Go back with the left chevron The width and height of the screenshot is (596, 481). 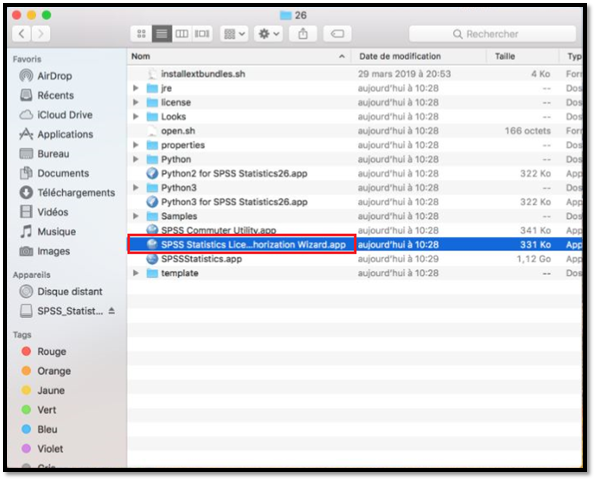tap(22, 34)
